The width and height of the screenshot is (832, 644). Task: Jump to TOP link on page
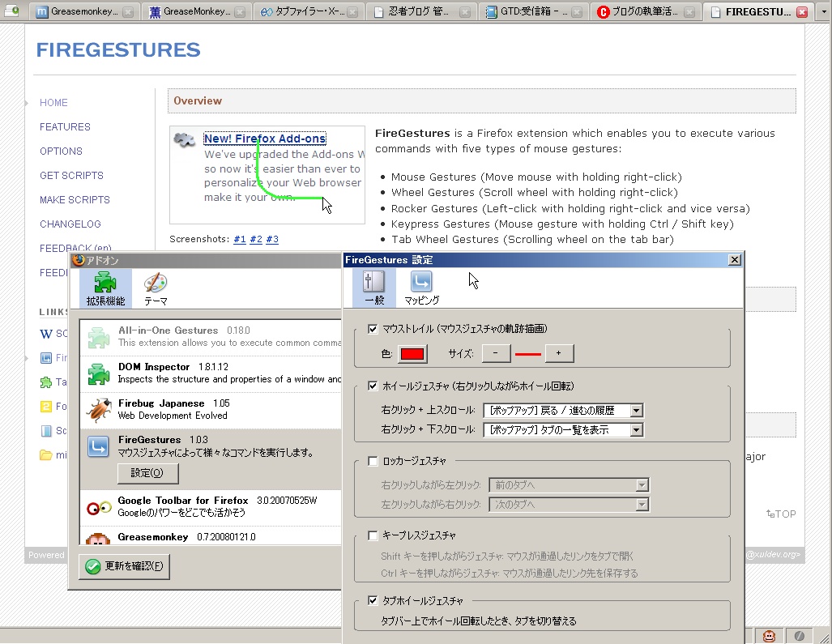coord(781,514)
